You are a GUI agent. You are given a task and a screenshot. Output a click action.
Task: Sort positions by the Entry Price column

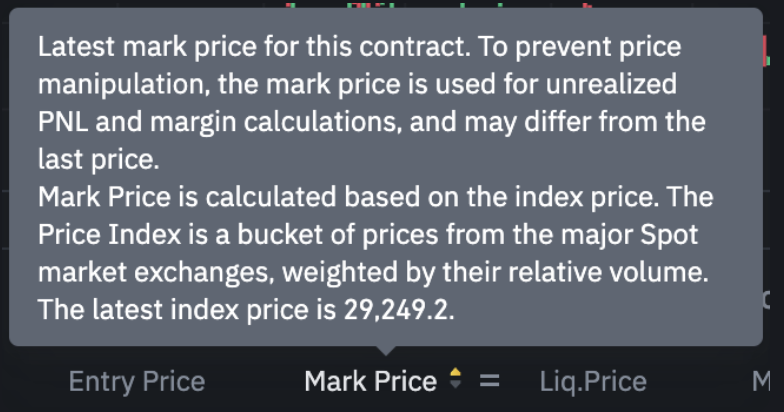point(136,381)
